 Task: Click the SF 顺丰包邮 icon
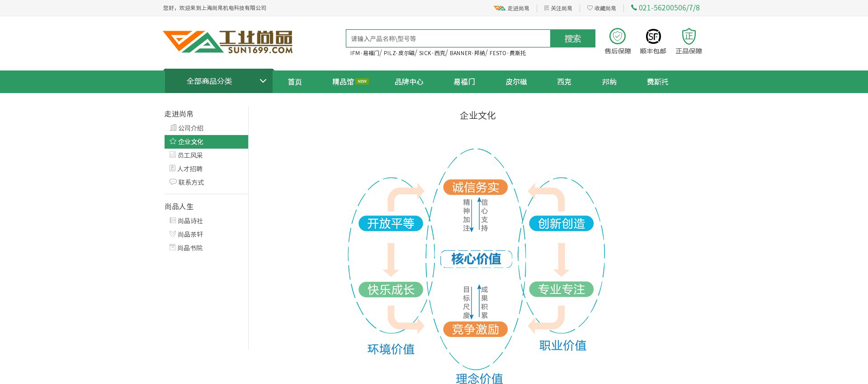(x=653, y=36)
